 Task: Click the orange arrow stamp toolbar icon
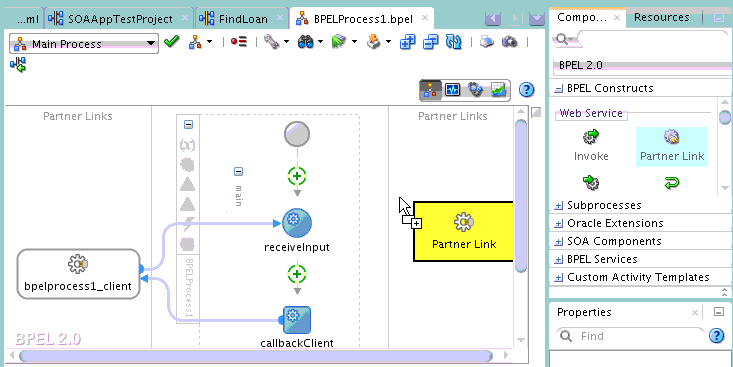coord(374,43)
